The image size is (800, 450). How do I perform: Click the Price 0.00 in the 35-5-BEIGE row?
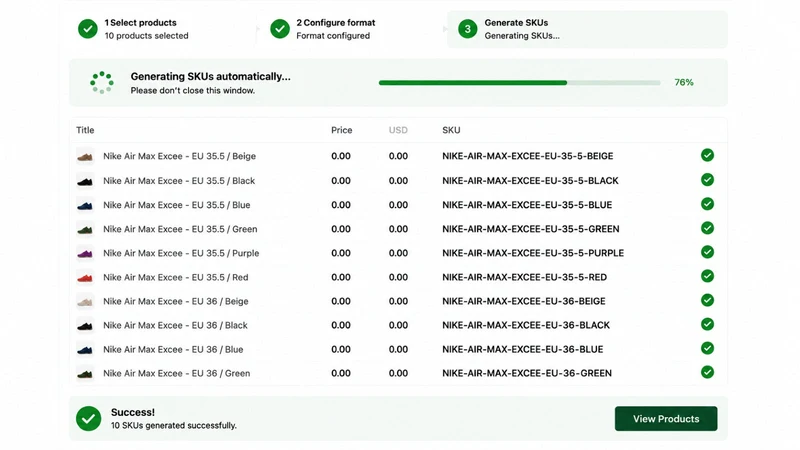pyautogui.click(x=341, y=156)
